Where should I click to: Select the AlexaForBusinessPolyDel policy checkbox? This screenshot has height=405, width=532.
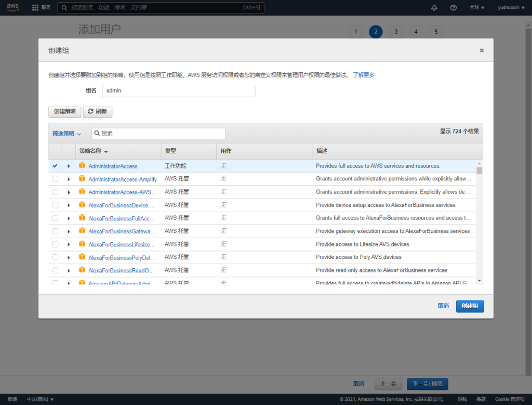(55, 257)
